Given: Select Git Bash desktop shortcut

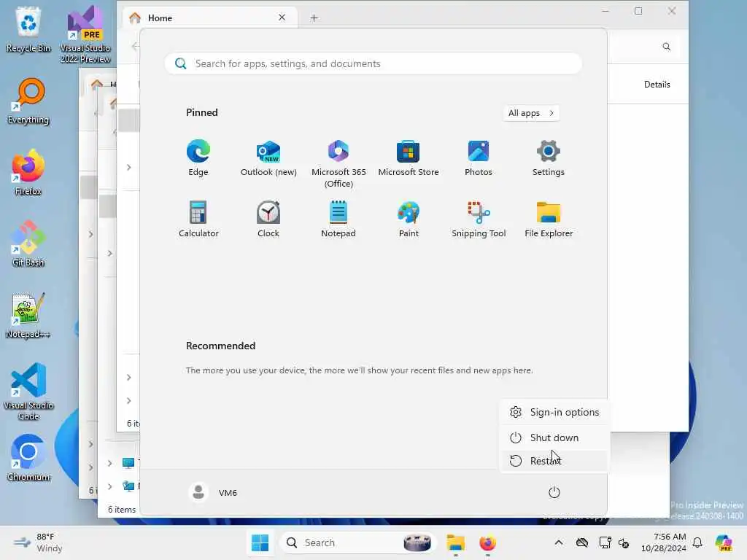Looking at the screenshot, I should coord(28,244).
